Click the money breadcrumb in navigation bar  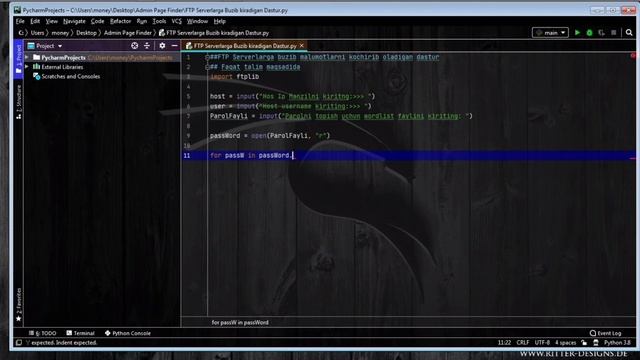click(x=60, y=33)
